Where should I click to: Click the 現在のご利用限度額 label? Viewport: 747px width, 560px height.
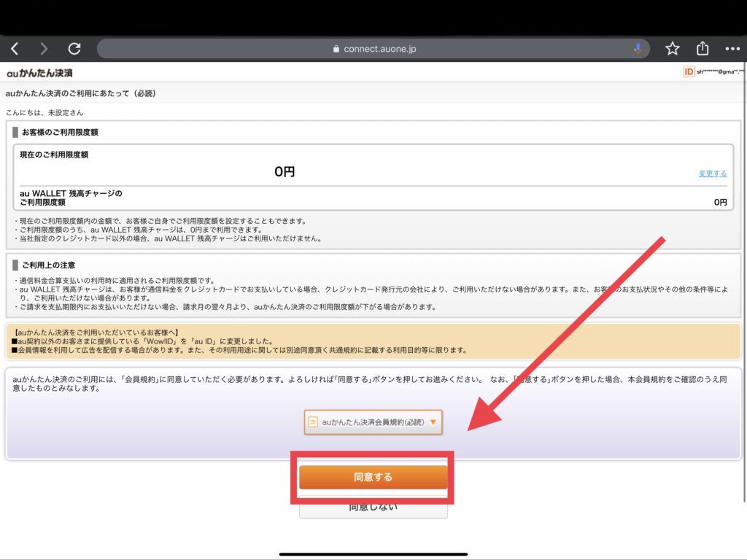[54, 155]
